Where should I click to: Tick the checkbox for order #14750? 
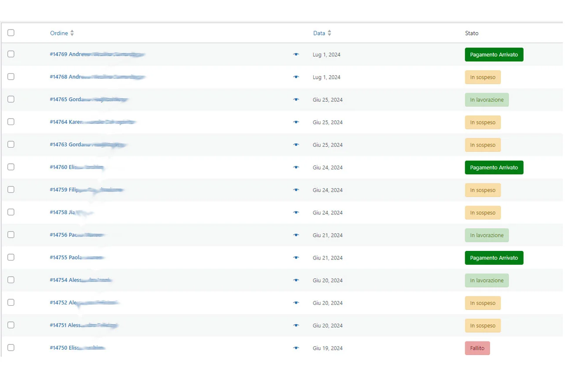click(x=11, y=348)
